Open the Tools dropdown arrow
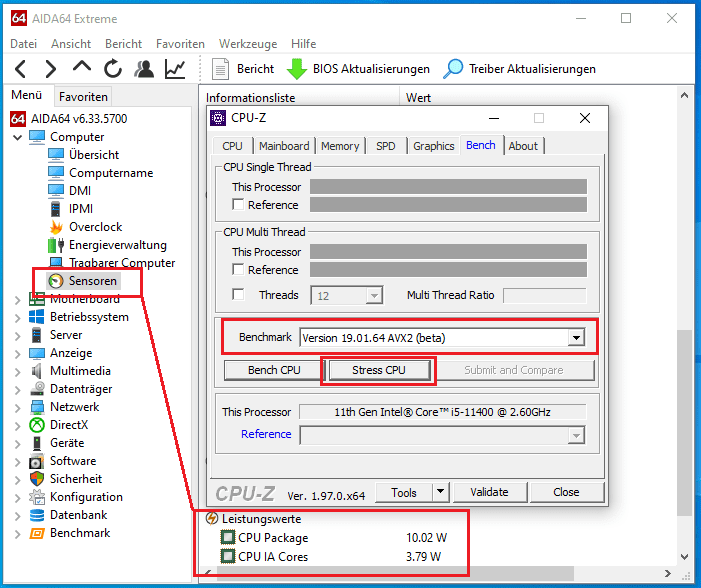Screen dimensions: 701x588 (440, 492)
